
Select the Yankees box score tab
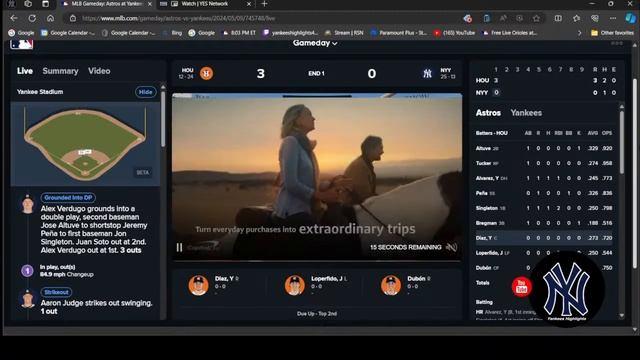526,113
